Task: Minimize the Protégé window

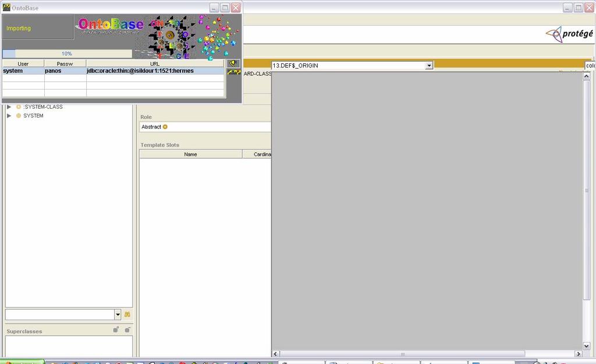Action: click(x=567, y=8)
